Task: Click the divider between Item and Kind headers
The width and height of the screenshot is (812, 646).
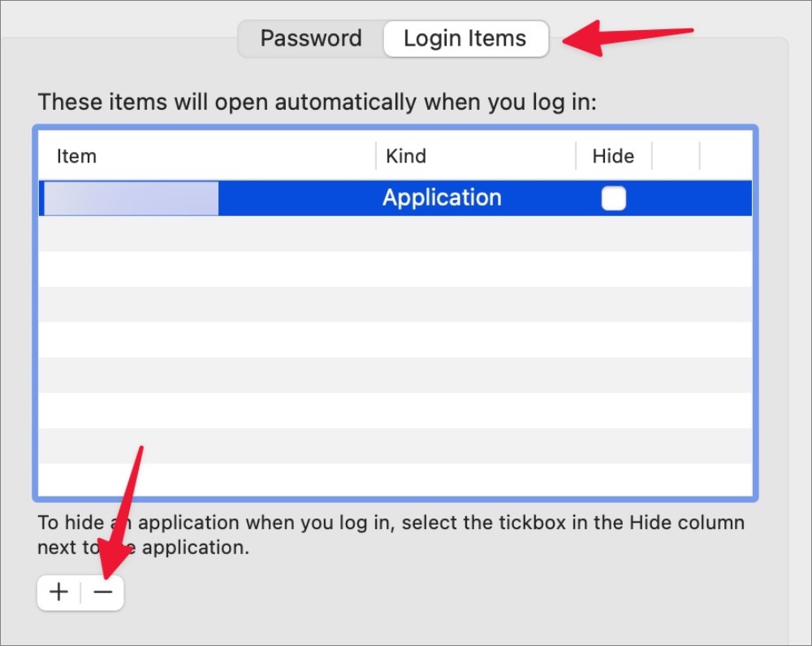Action: [x=376, y=156]
